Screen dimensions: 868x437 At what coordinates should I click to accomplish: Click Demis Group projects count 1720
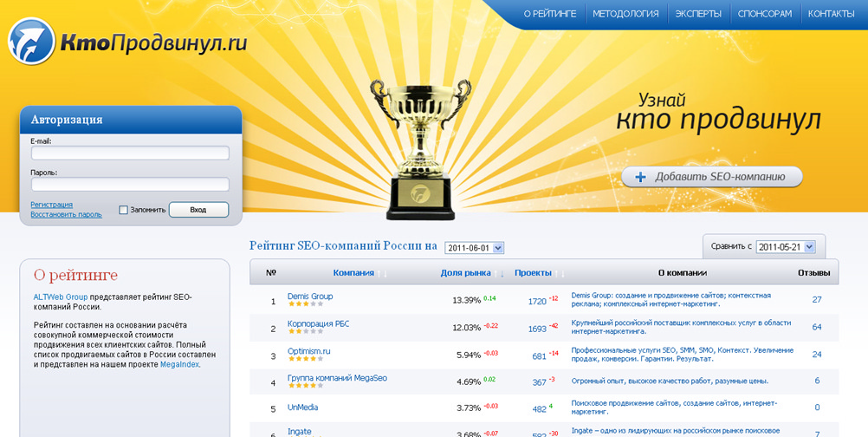coord(537,301)
